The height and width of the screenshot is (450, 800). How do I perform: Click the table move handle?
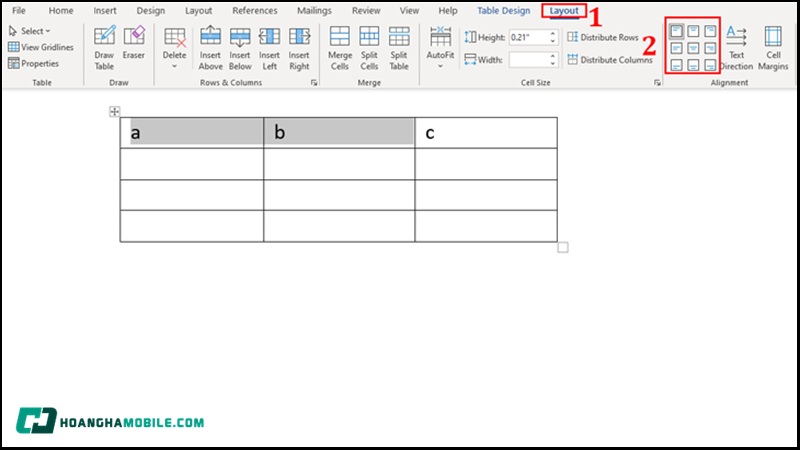(114, 111)
